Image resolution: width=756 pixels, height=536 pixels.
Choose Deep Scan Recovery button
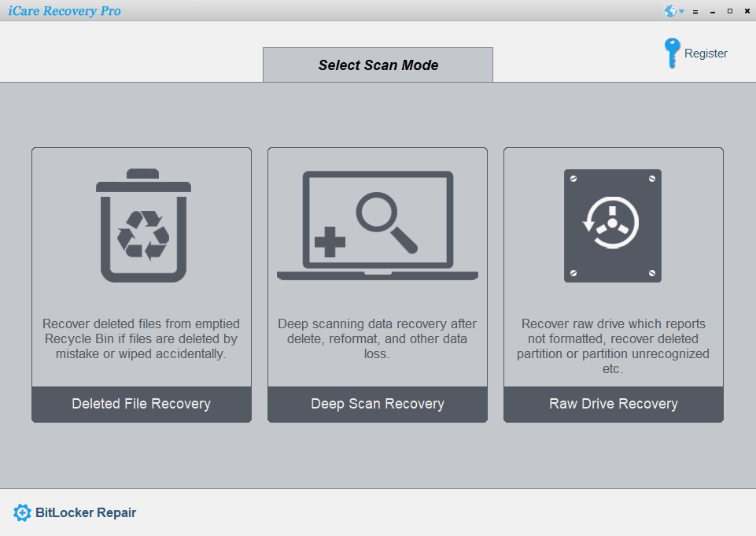point(378,404)
